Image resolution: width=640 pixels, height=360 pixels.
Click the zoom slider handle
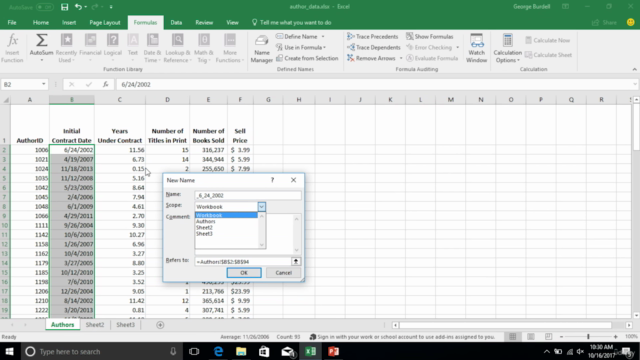588,337
